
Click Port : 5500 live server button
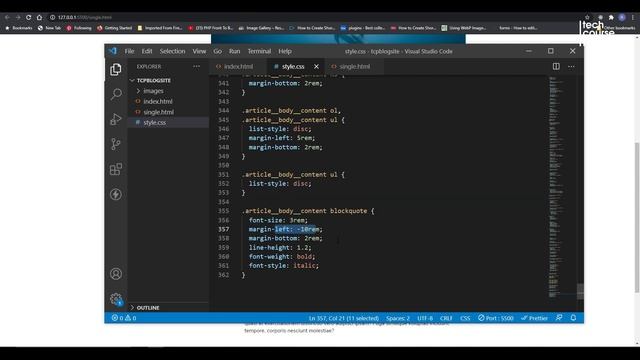(496, 318)
